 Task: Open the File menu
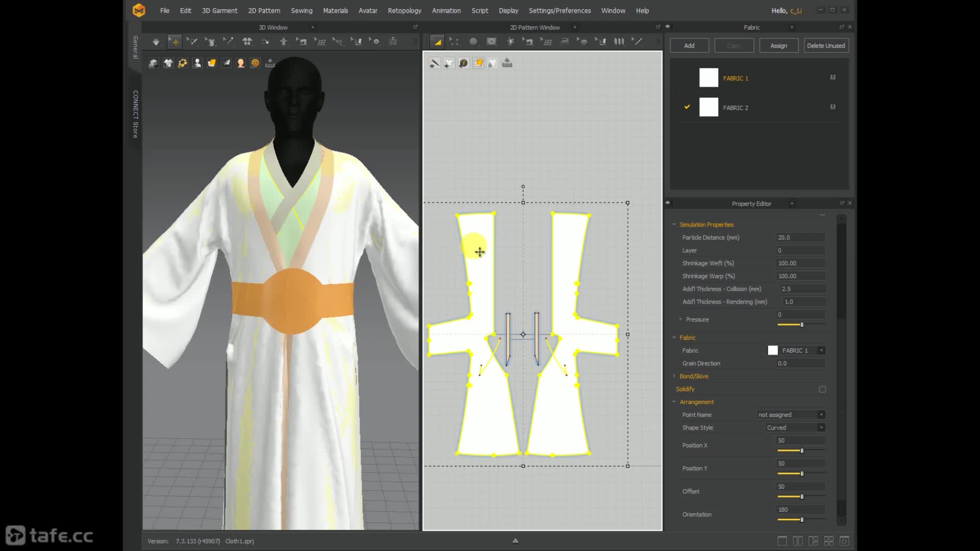[x=164, y=11]
